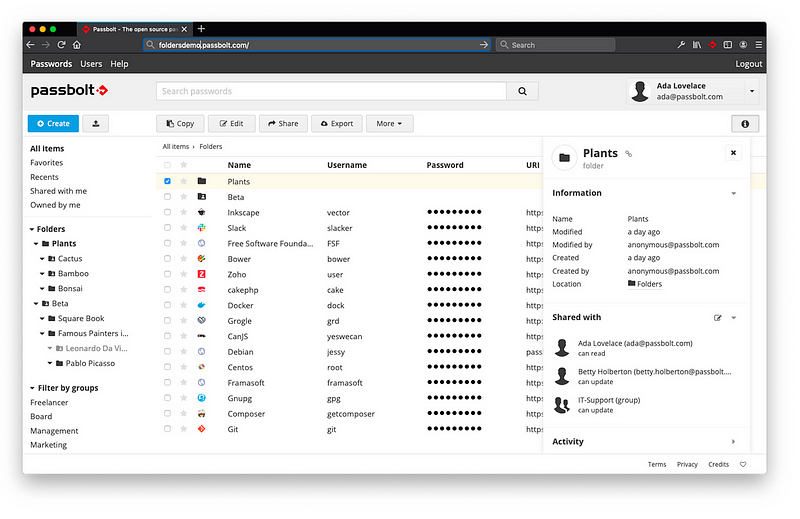
Task: Open Firefox hamburger menu
Action: [759, 45]
